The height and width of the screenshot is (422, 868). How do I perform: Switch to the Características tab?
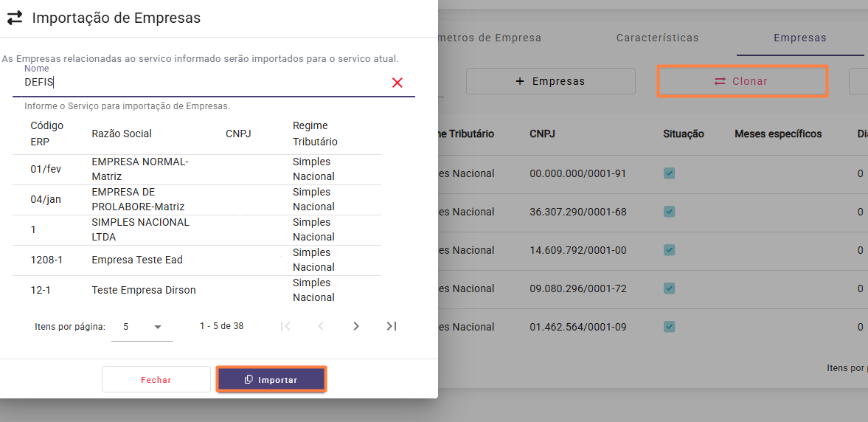(657, 38)
